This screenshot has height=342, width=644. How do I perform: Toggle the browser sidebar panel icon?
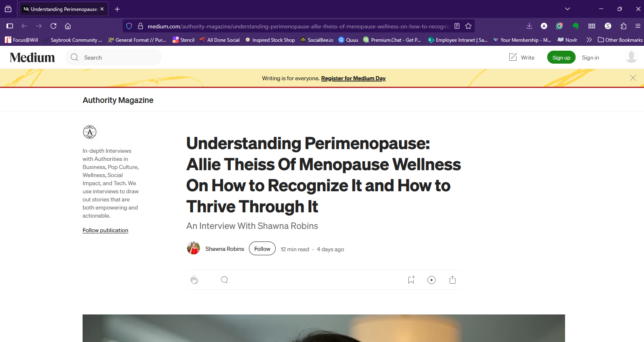click(x=10, y=26)
